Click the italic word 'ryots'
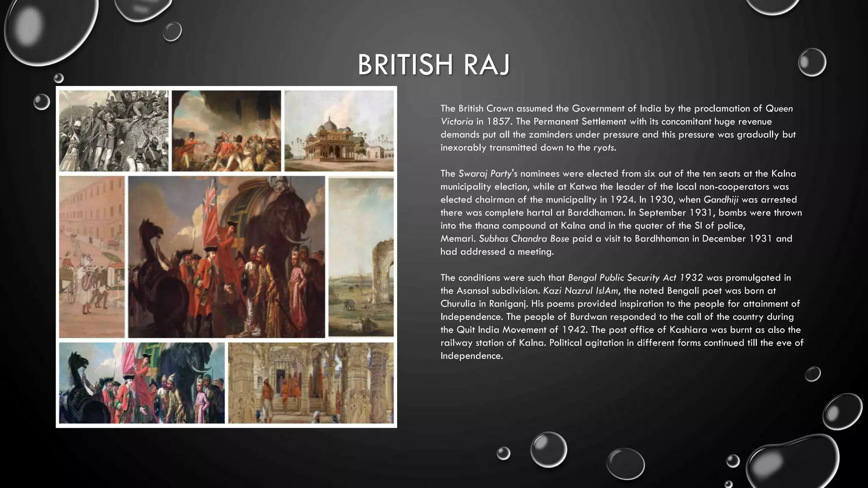 pyautogui.click(x=604, y=148)
